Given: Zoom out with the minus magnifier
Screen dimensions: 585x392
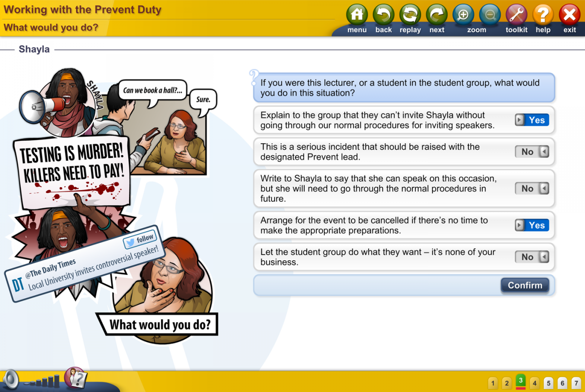Looking at the screenshot, I should tap(490, 16).
